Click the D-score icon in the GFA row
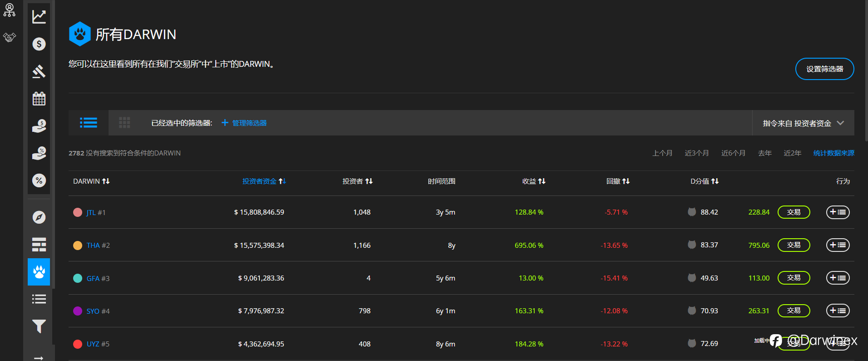 [x=692, y=278]
